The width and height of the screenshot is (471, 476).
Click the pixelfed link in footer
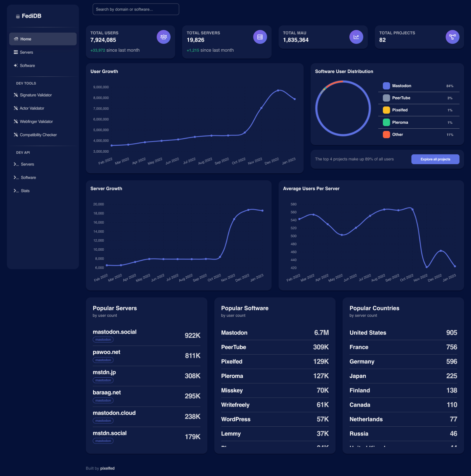click(107, 468)
